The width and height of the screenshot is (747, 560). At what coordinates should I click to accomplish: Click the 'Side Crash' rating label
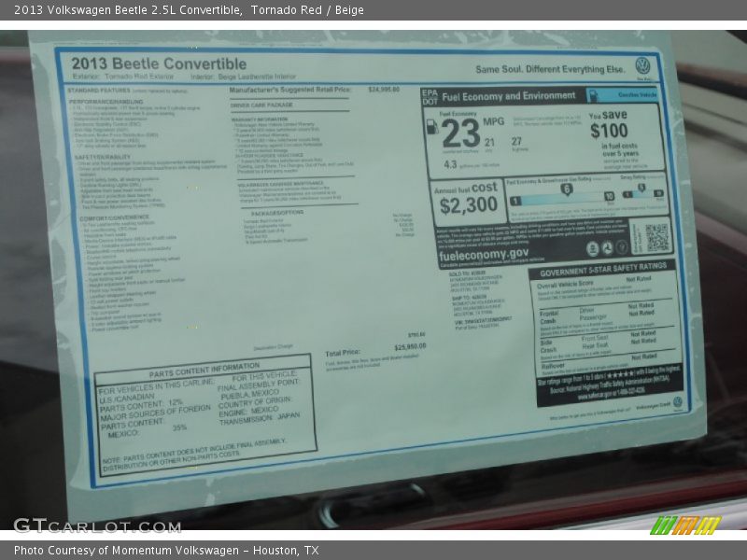[548, 346]
